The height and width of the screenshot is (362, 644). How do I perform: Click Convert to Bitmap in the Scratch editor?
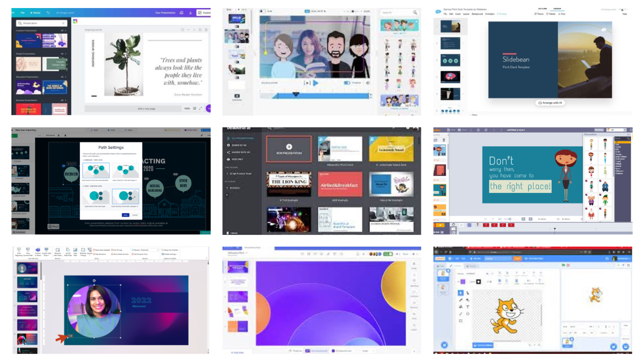(x=483, y=345)
